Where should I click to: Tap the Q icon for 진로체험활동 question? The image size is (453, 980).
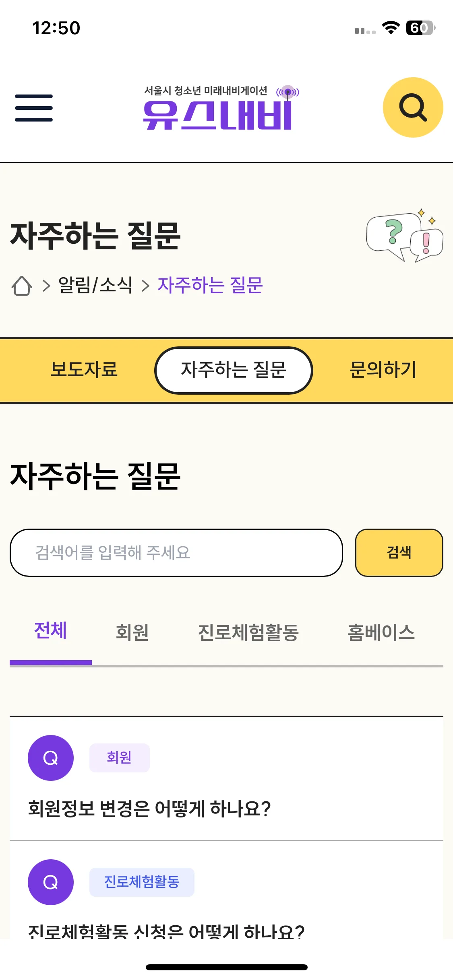point(51,882)
